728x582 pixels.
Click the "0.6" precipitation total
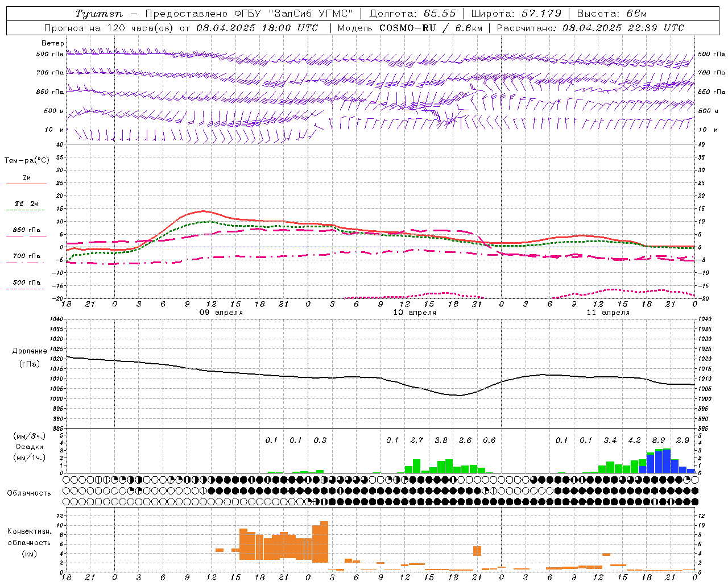pyautogui.click(x=489, y=440)
